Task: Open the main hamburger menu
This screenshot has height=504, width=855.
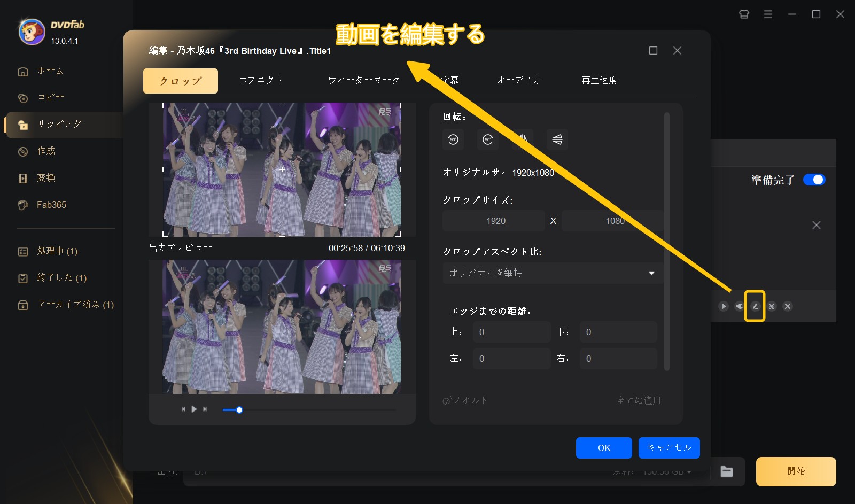Action: [768, 14]
